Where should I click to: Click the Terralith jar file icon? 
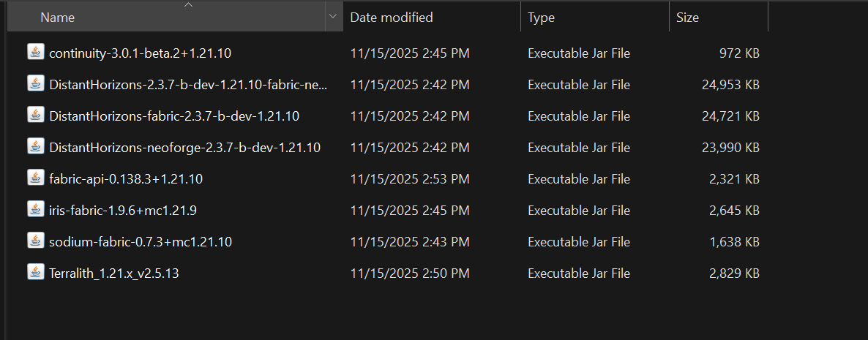(35, 272)
